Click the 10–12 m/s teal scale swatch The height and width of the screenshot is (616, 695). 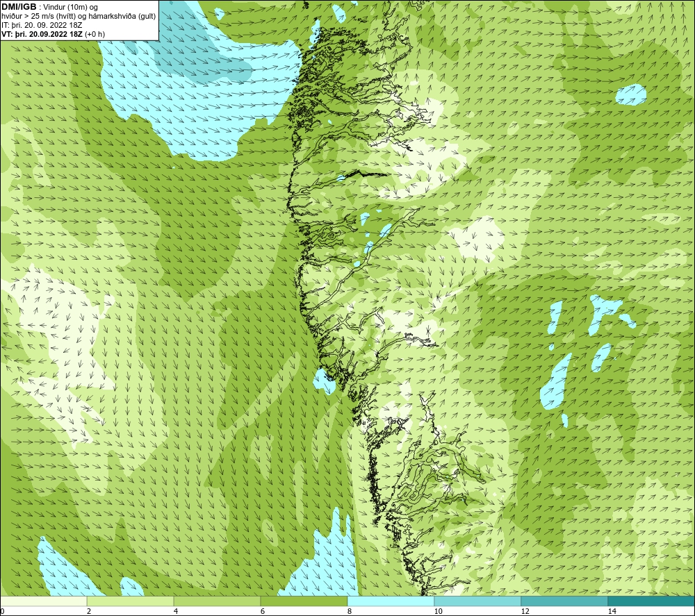pyautogui.click(x=478, y=601)
